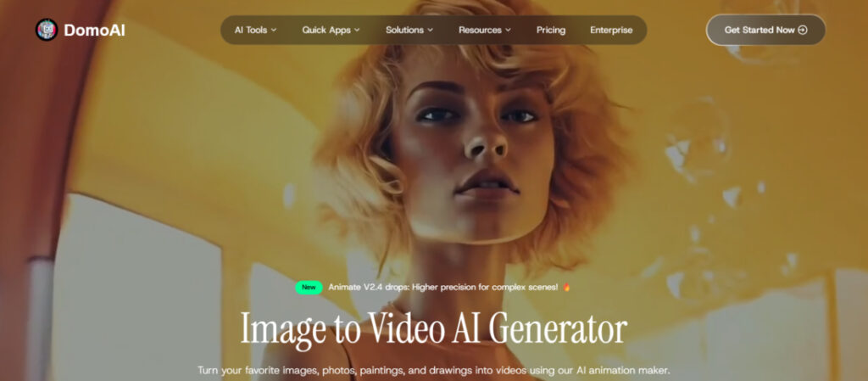Expand the chevron beside Quick Apps
868x381 pixels.
[357, 30]
